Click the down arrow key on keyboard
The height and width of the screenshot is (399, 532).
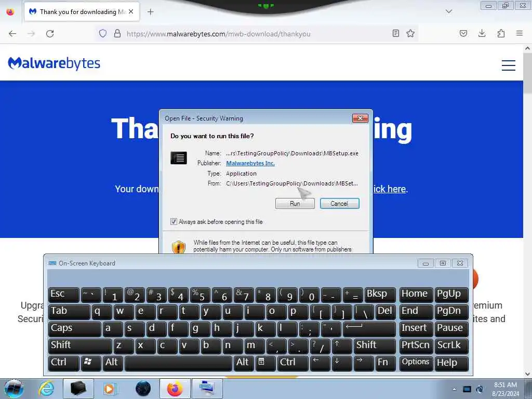click(x=342, y=363)
